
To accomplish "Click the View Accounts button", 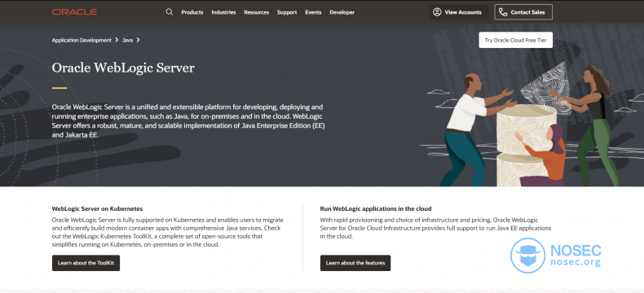I will 459,12.
